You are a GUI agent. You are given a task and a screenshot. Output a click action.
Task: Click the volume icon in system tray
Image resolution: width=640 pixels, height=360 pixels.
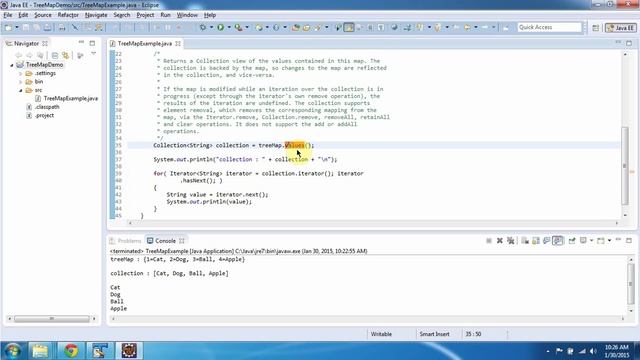click(593, 351)
